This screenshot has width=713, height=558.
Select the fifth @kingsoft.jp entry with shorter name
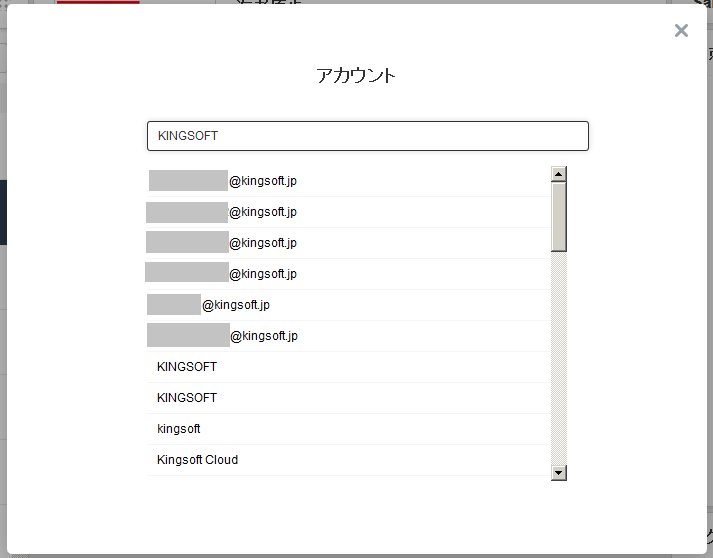(236, 305)
